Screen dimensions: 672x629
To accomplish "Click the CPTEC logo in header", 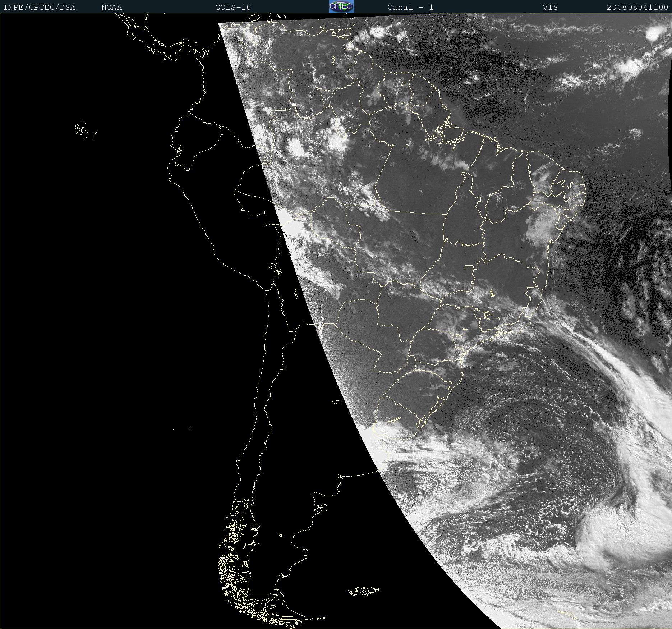I will point(341,6).
